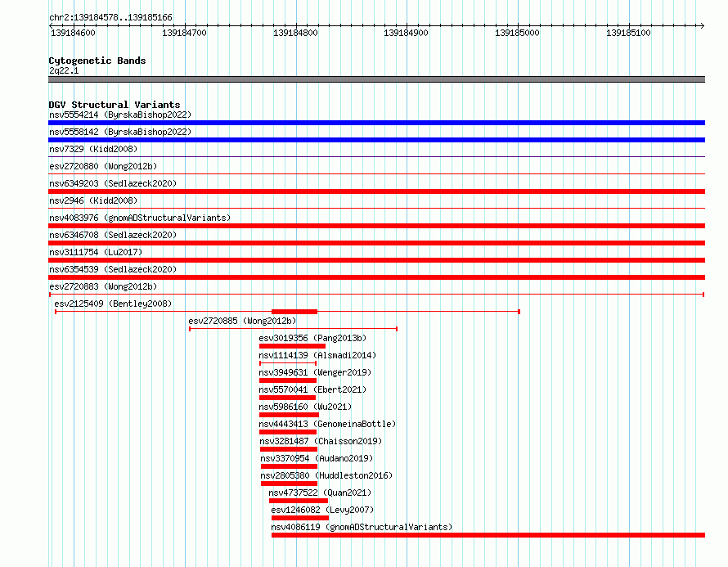Click ruler position 139185000

point(517,33)
